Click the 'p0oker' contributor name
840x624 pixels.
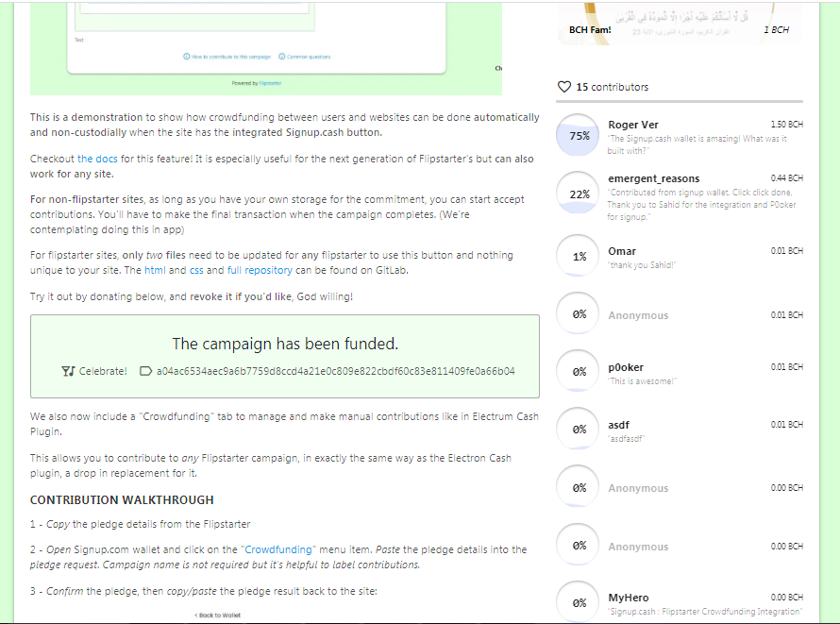click(626, 367)
